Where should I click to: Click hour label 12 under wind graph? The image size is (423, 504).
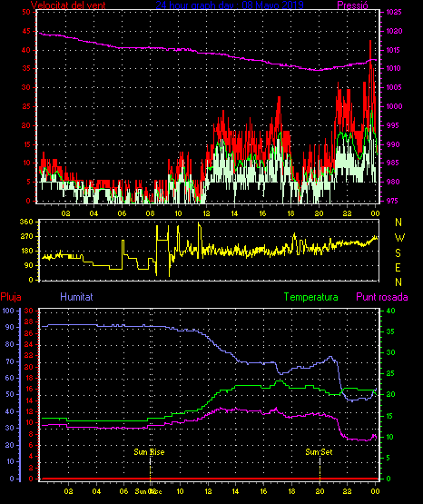pos(206,213)
